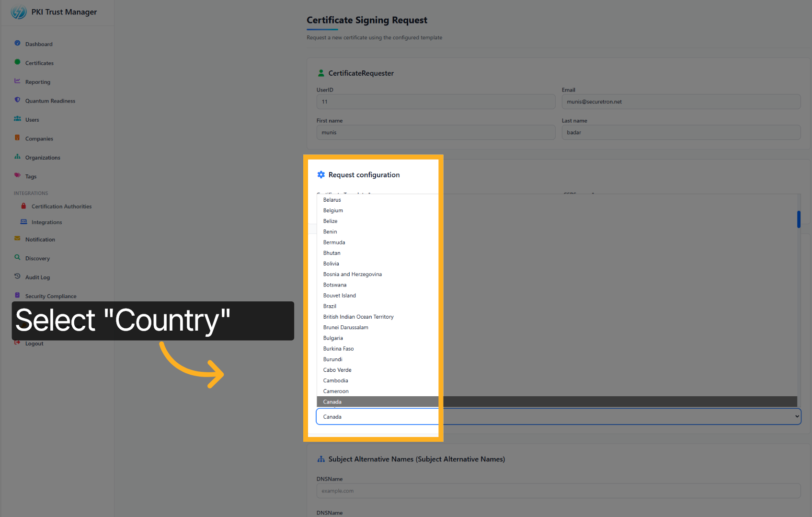Select the Security Compliance icon
812x517 pixels.
pyautogui.click(x=18, y=296)
